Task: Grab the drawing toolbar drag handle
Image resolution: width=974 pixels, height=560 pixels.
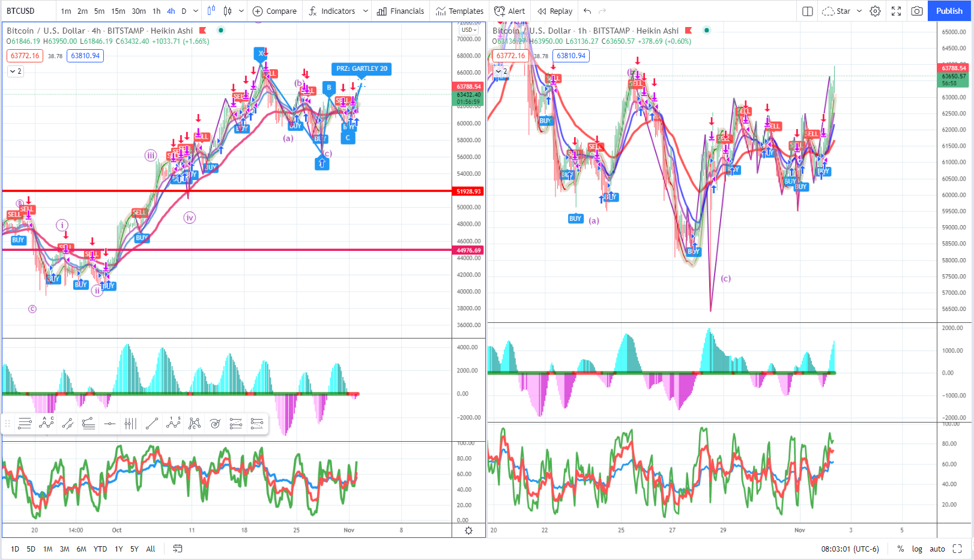Action: 7,424
